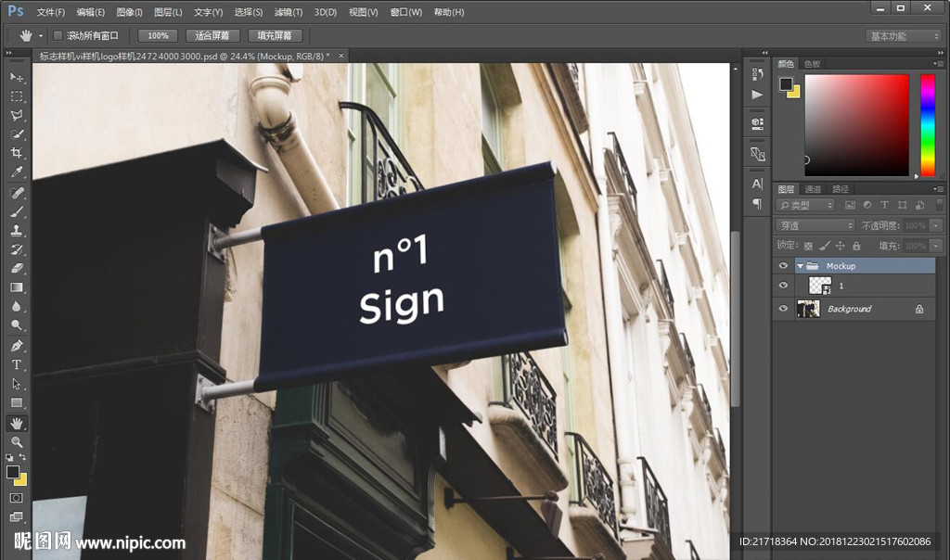
Task: Toggle lock all padlock icon
Action: tap(856, 246)
